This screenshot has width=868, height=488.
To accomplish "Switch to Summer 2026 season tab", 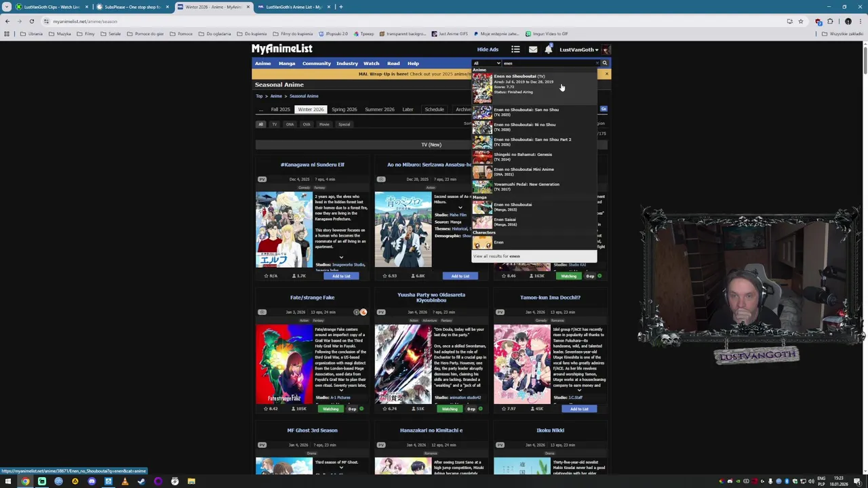I will [x=380, y=109].
